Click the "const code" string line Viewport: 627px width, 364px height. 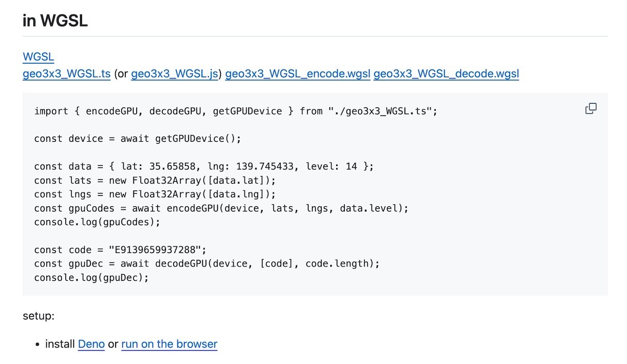pos(120,250)
